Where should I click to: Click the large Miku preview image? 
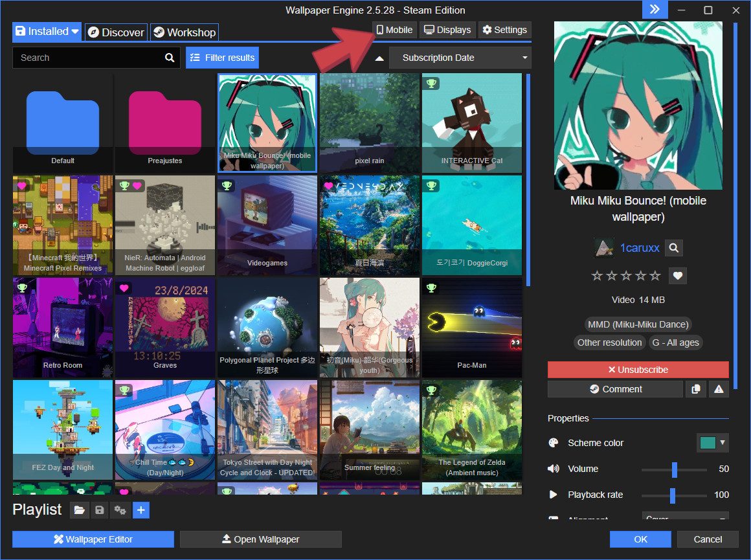pyautogui.click(x=638, y=106)
